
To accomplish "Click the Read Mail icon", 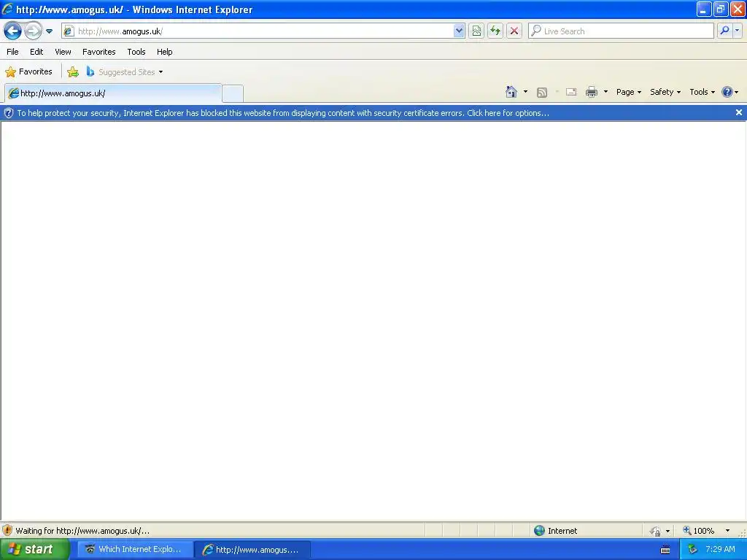I will pyautogui.click(x=571, y=92).
